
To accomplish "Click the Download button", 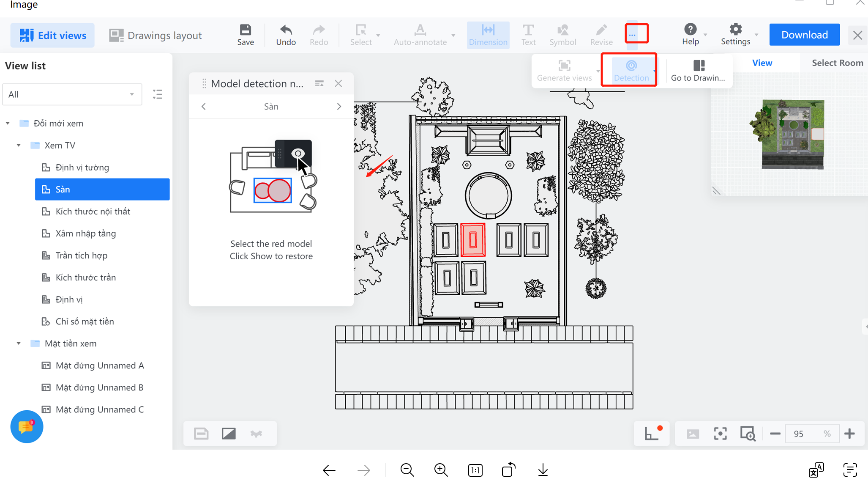I will [x=804, y=35].
